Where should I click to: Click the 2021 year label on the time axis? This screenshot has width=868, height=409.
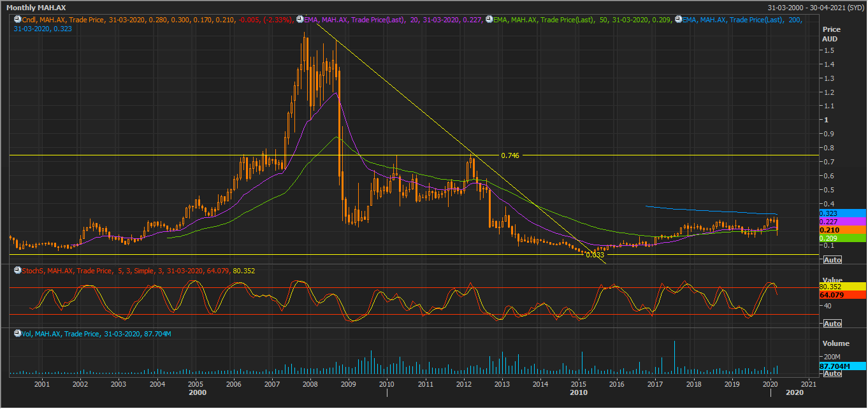click(808, 384)
